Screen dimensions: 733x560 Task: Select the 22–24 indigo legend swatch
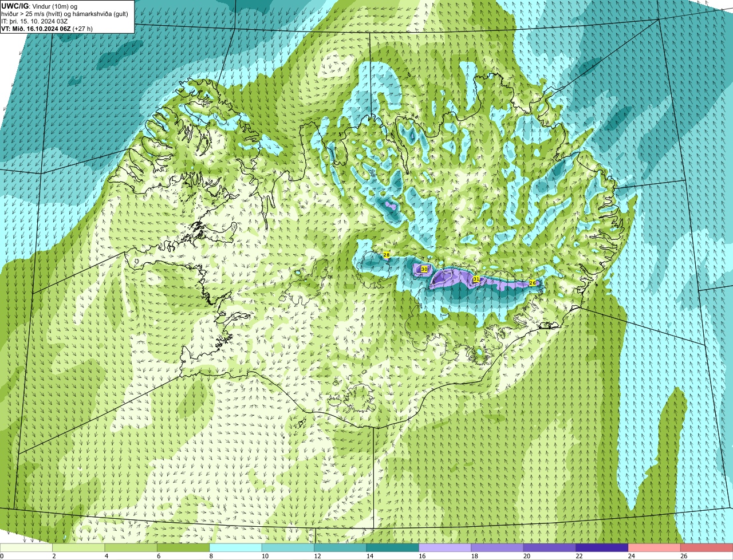602,548
